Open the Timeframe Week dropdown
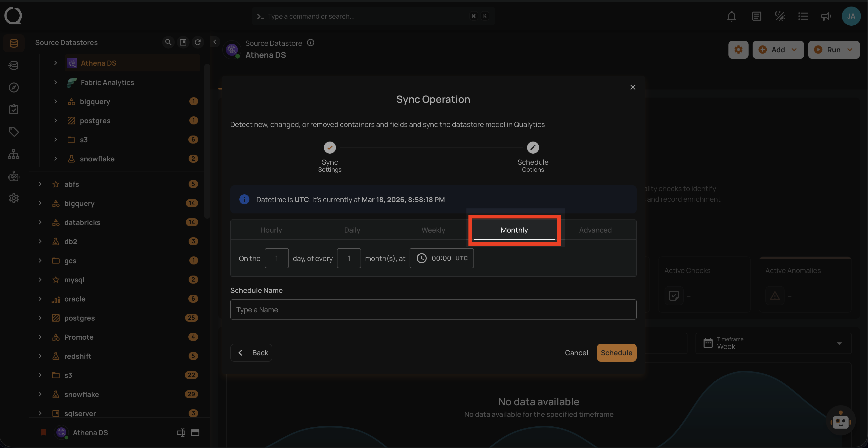The width and height of the screenshot is (868, 448). click(x=773, y=343)
